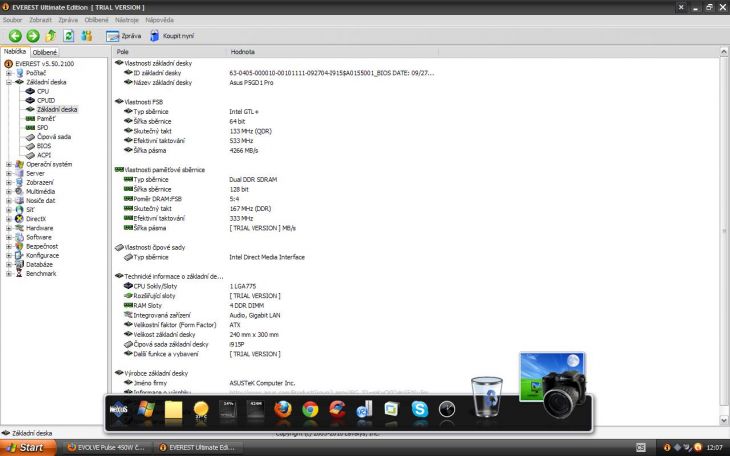Select the Jméno firmy ASUSTeK row
The width and height of the screenshot is (730, 456).
[275, 383]
